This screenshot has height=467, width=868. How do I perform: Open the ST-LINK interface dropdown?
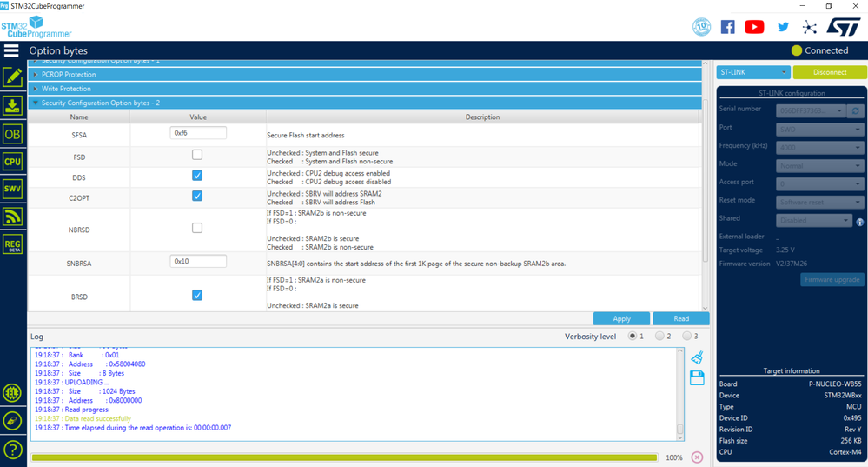753,72
